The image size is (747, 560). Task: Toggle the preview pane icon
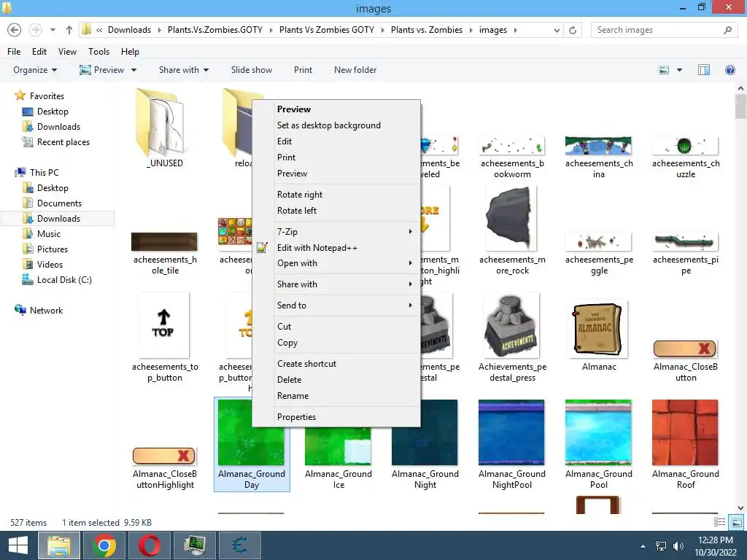click(x=704, y=70)
